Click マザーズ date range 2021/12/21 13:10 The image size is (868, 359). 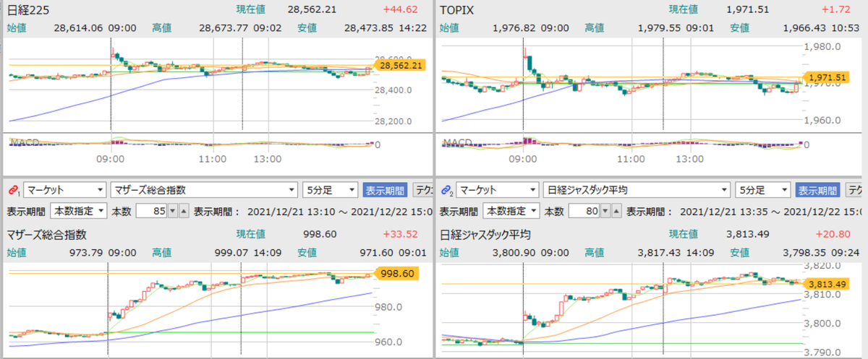coord(289,211)
